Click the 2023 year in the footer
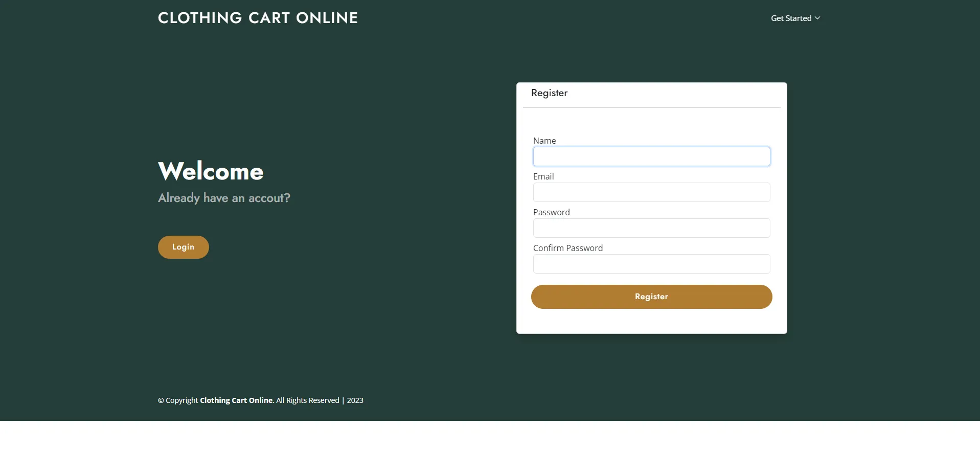Image resolution: width=980 pixels, height=474 pixels. coord(355,400)
